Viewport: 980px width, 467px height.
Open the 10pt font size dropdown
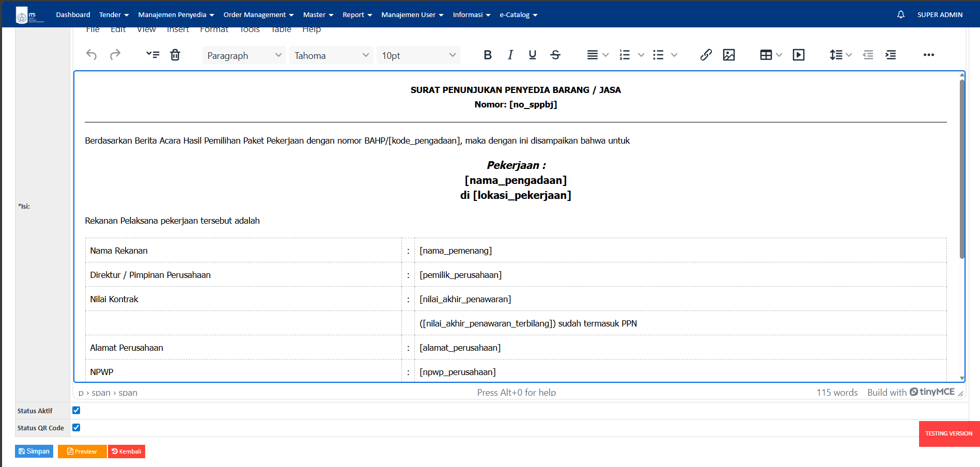[x=418, y=55]
